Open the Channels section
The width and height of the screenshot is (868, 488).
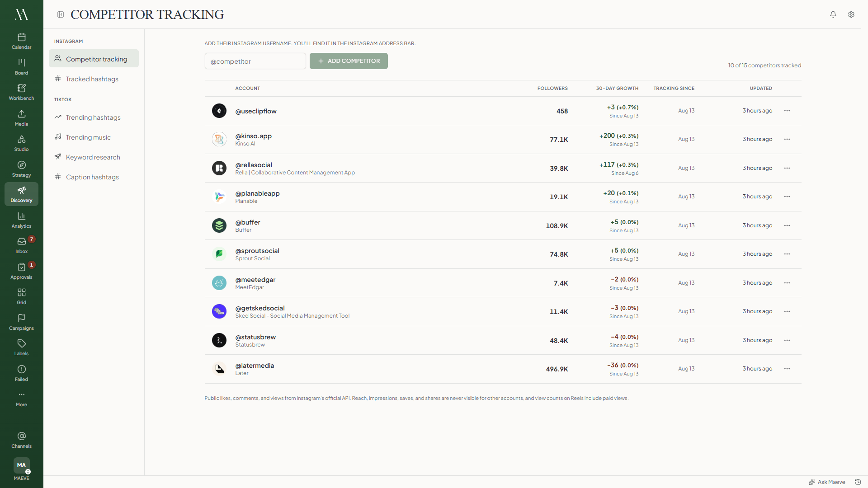21,440
